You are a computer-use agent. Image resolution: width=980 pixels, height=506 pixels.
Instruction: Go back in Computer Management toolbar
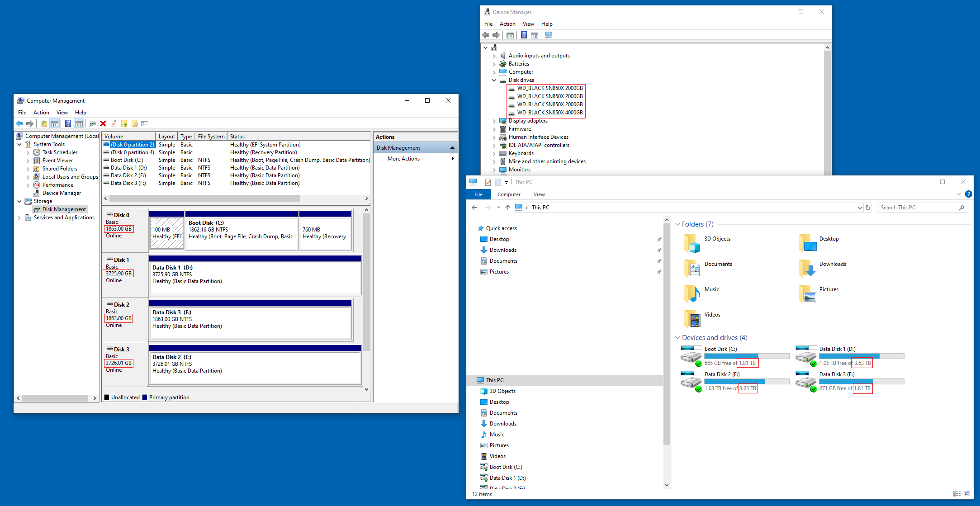tap(19, 123)
